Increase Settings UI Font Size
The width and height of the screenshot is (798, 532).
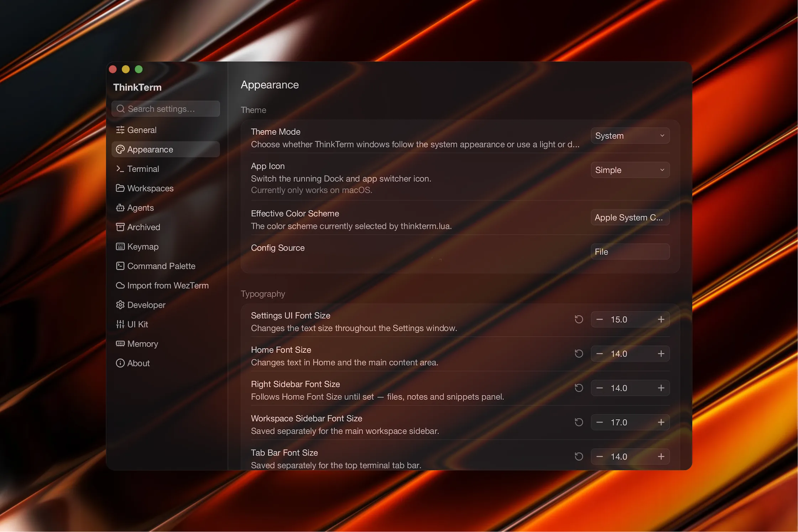[661, 319]
